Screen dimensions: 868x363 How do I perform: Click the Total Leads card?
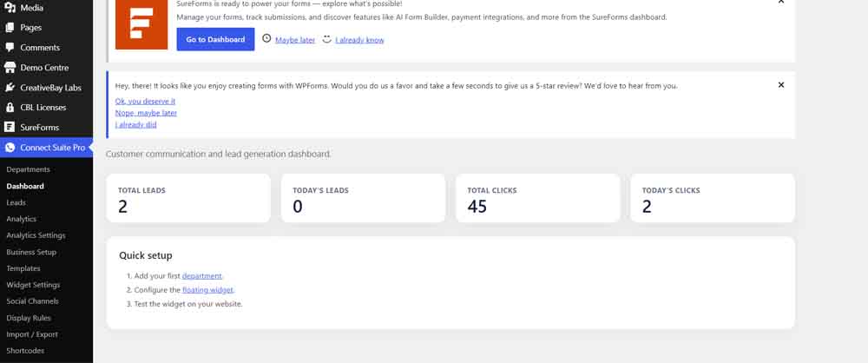[x=188, y=198]
